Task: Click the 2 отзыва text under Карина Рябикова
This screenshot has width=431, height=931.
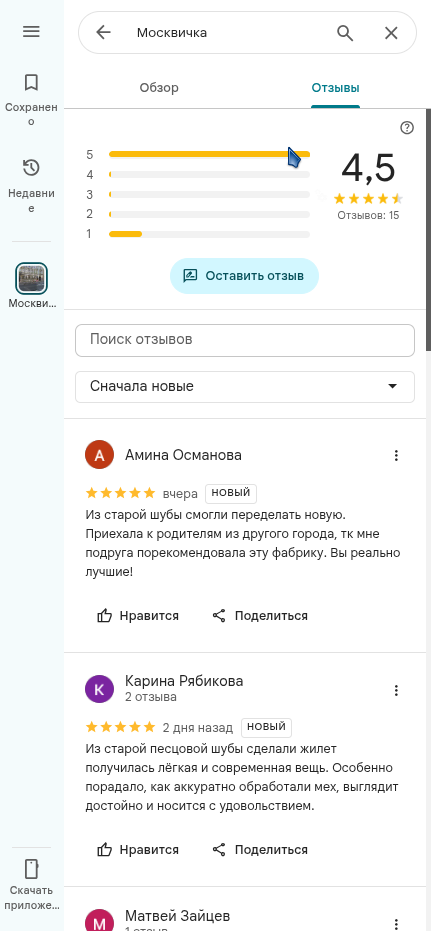Action: pos(151,696)
